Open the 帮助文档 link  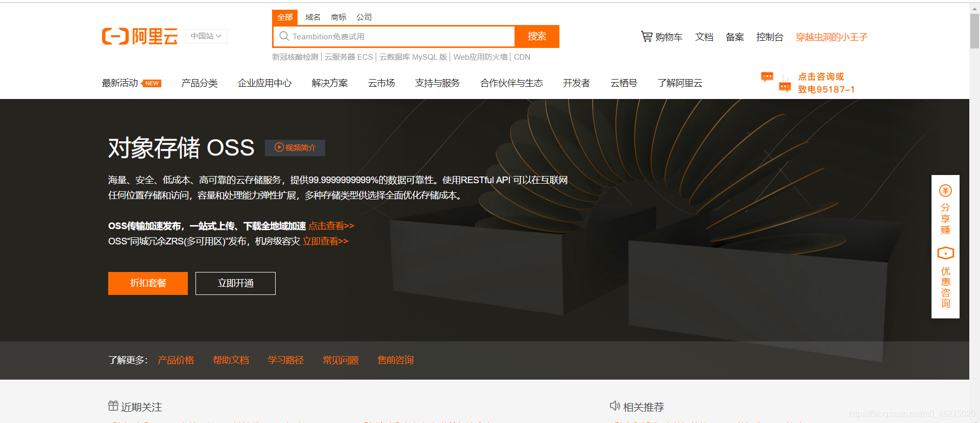pyautogui.click(x=231, y=360)
